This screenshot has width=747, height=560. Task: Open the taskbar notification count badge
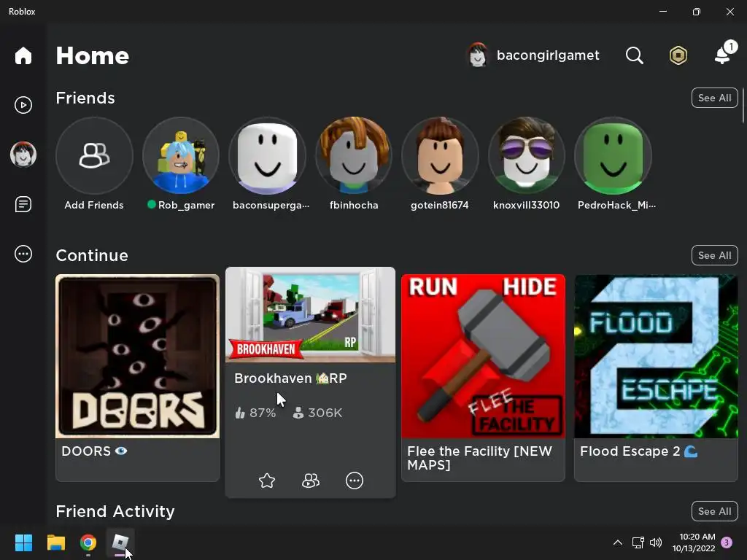point(727,542)
